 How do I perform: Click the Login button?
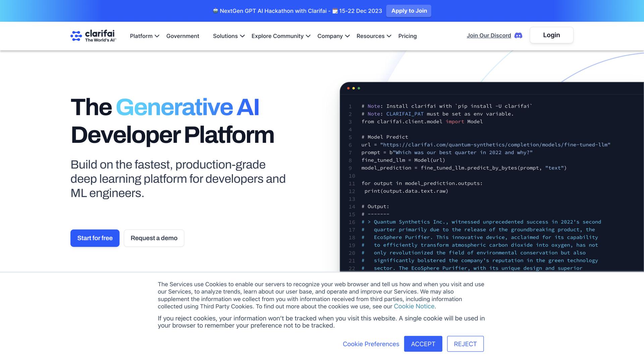coord(551,35)
